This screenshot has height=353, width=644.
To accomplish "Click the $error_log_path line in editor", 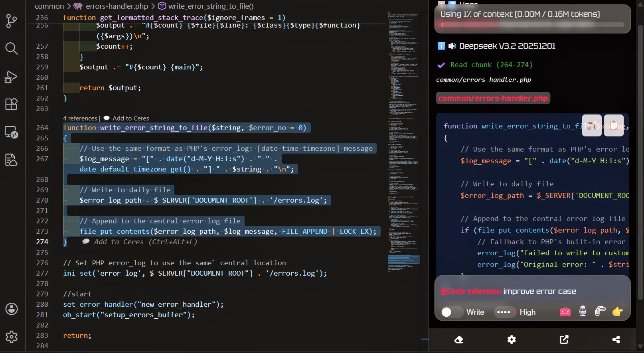I will tap(203, 200).
